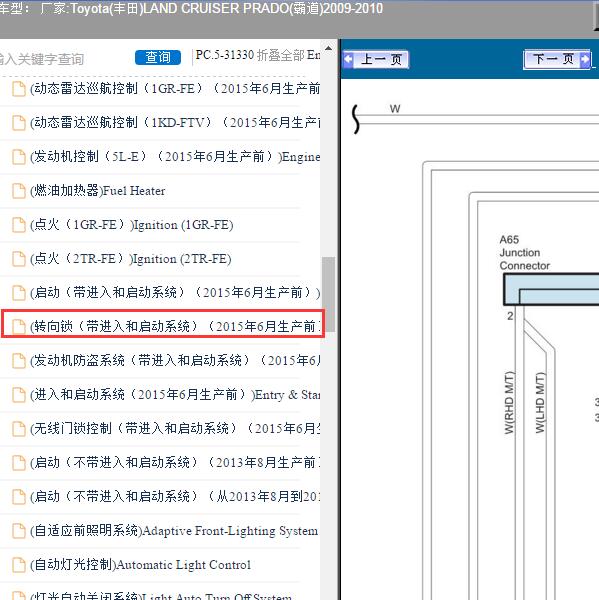Open 启动（不带进入和启动系统）2013年8月生产前 entry
Viewport: 599px width, 600px height.
click(175, 463)
